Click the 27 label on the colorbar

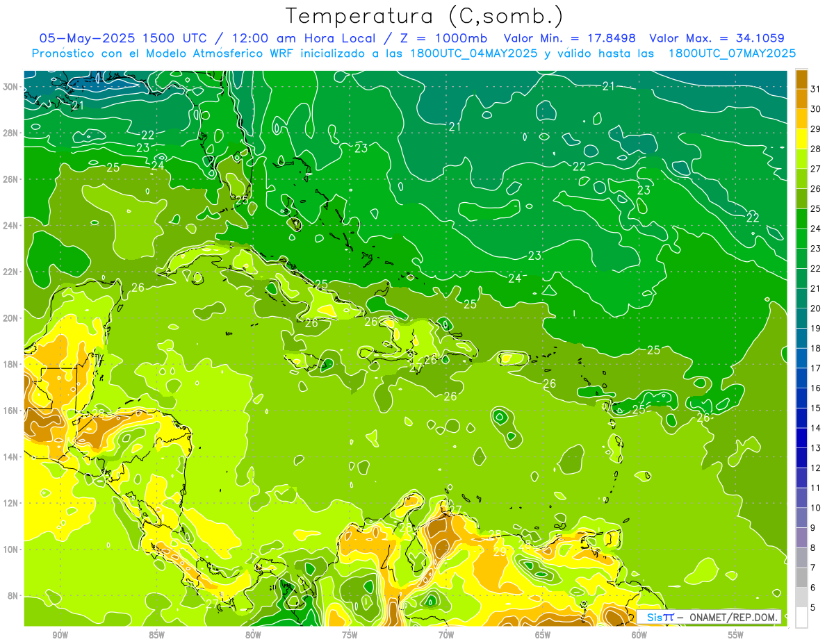point(815,169)
